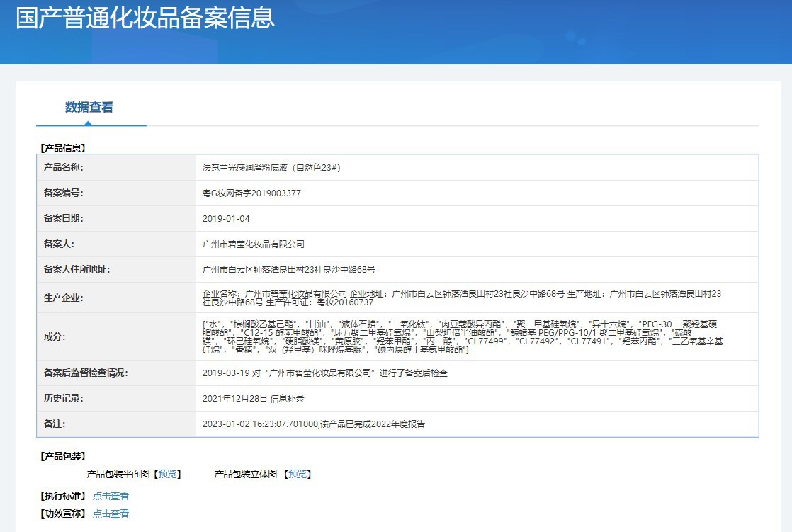Open 产品包装立体图 预览 link
This screenshot has width=792, height=532.
(298, 474)
